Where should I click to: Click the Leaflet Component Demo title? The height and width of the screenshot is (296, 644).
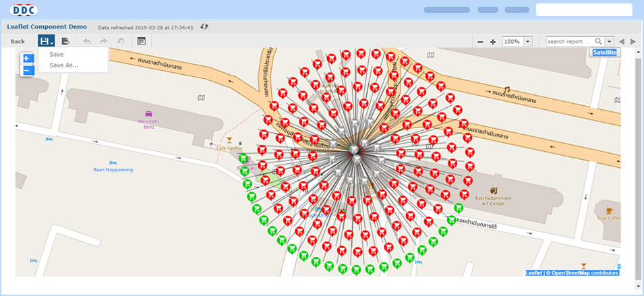pos(47,27)
